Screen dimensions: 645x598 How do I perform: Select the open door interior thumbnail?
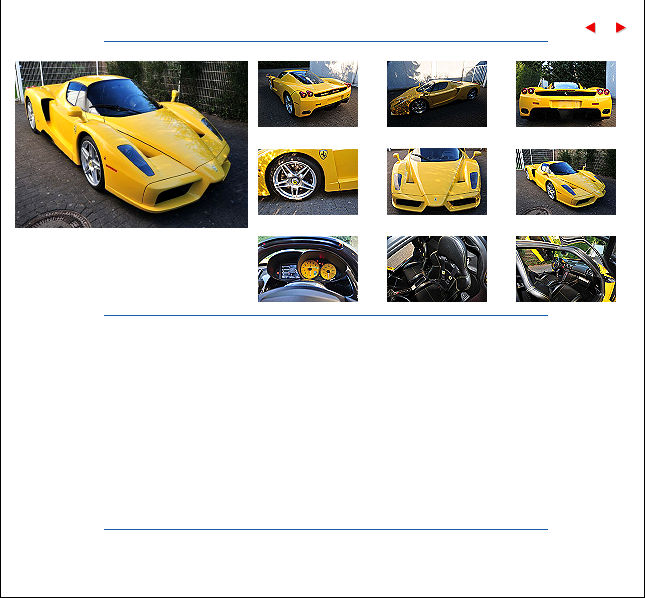click(566, 269)
